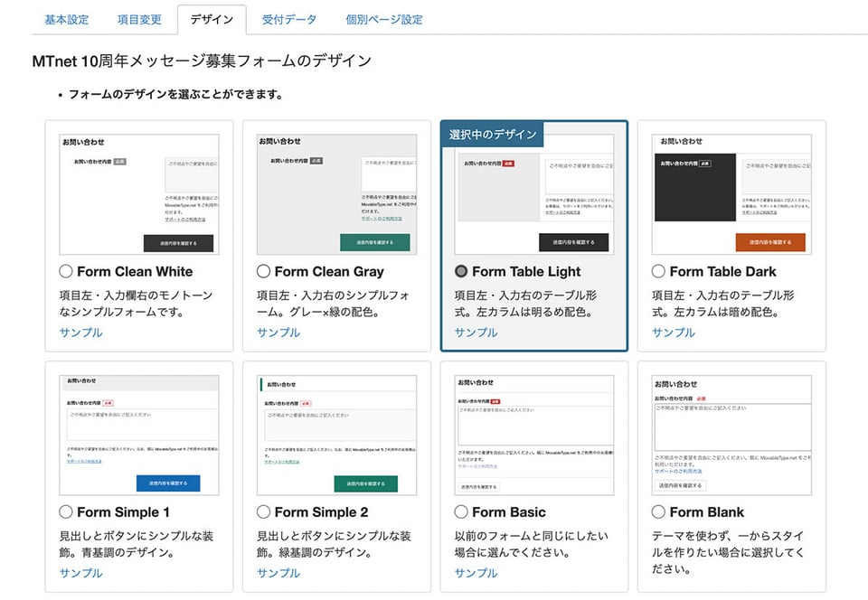This screenshot has width=868, height=600.
Task: Select the Form Basic radio button
Action: pos(461,511)
